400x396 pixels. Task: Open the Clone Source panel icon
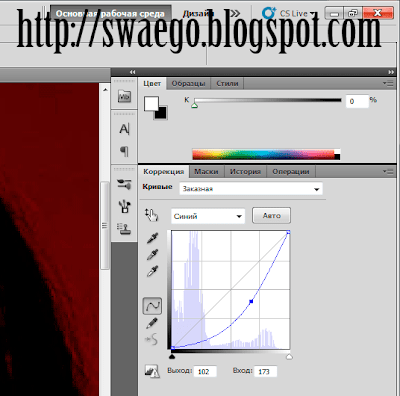click(124, 229)
